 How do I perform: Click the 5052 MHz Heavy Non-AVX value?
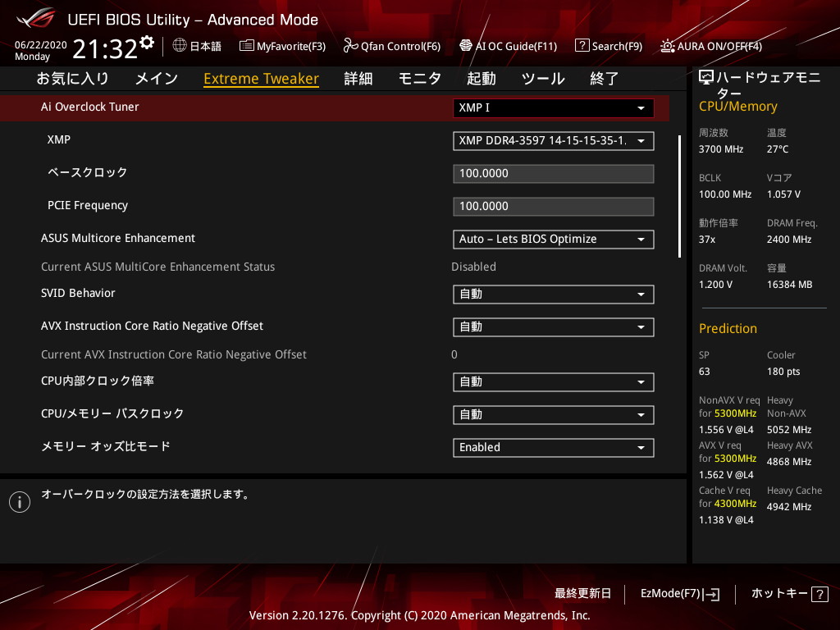pos(789,430)
